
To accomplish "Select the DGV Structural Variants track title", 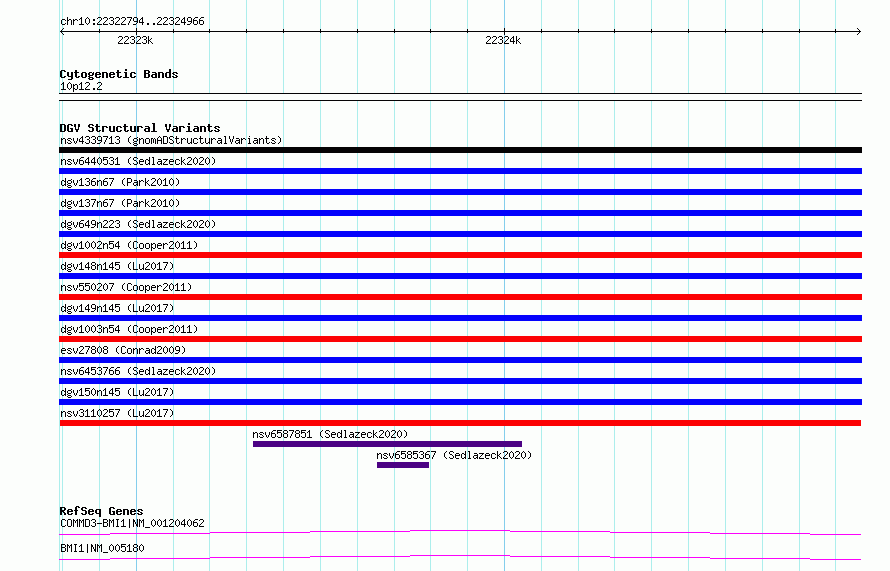I will (x=140, y=128).
